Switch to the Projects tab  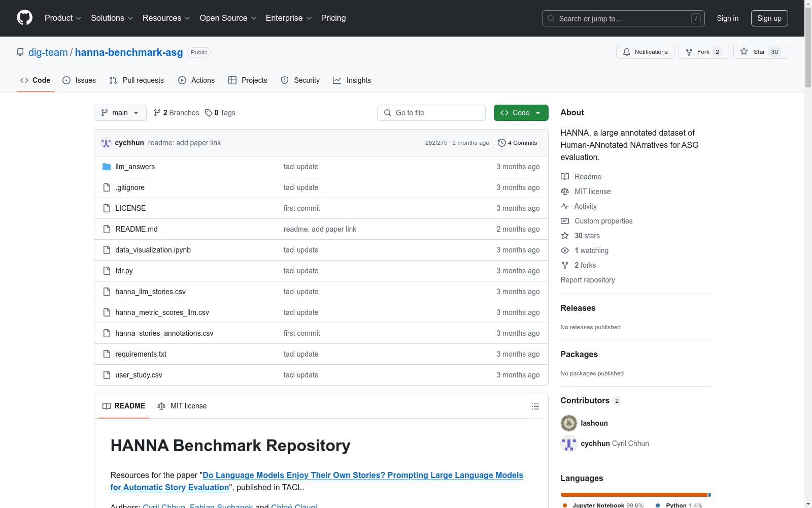click(248, 80)
